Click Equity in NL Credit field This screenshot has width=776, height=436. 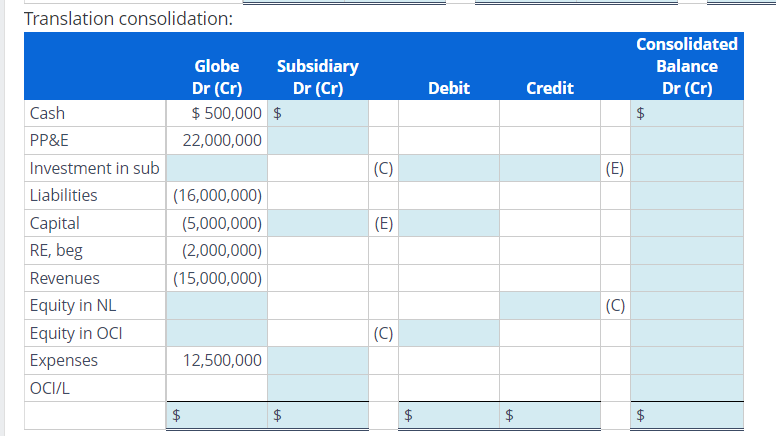(x=550, y=306)
